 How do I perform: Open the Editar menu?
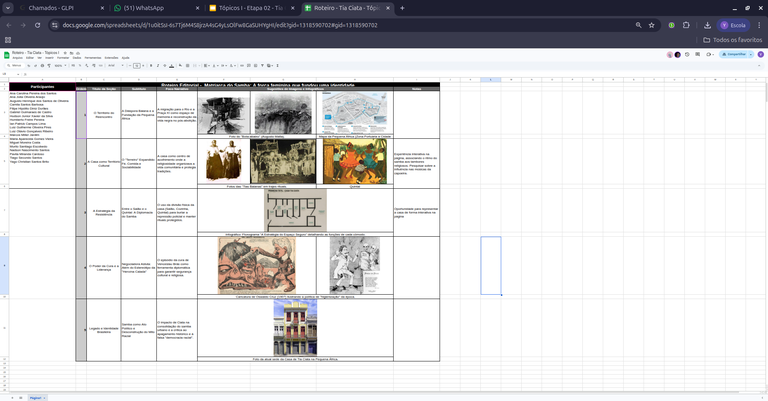pos(30,58)
